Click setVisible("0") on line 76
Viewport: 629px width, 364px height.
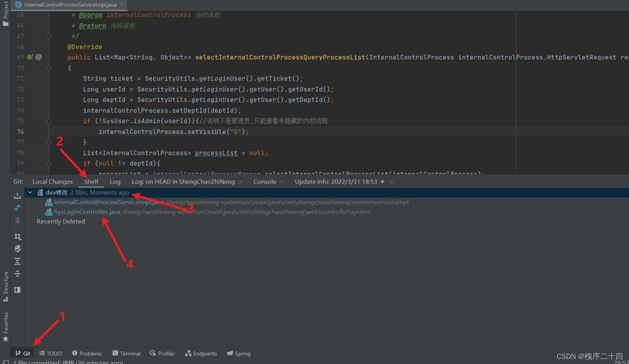(216, 131)
